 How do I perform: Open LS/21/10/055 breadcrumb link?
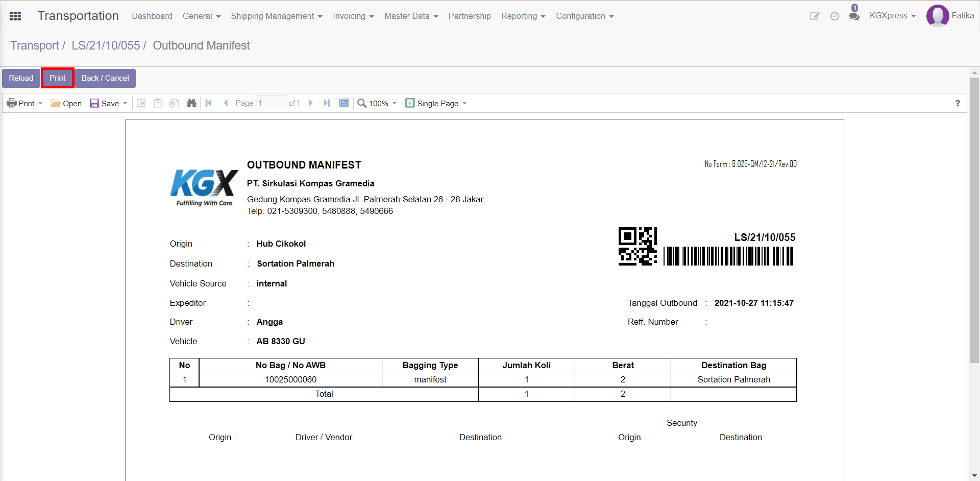tap(106, 45)
